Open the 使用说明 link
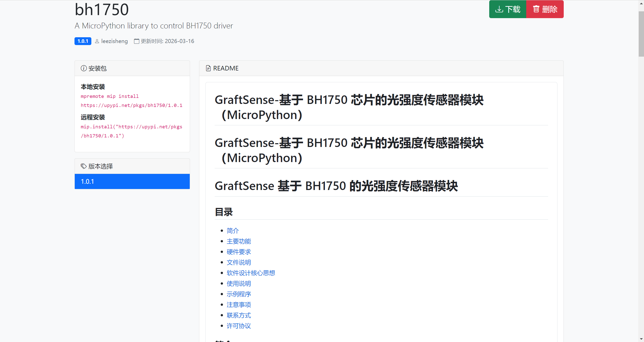 239,283
